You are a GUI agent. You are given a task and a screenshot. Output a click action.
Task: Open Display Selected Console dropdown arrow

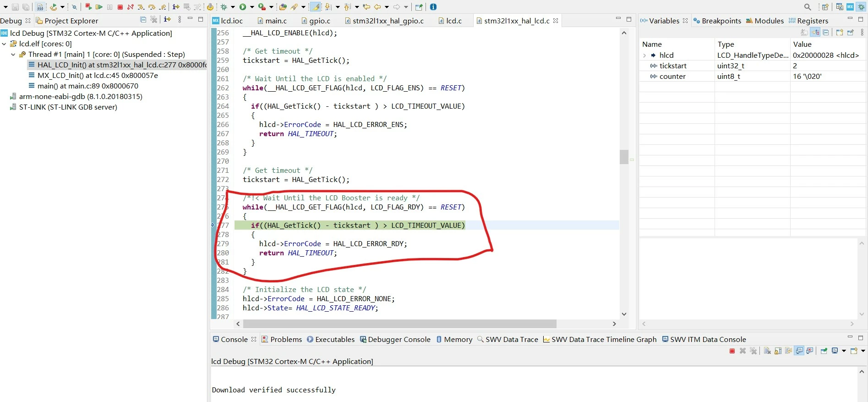pos(844,351)
